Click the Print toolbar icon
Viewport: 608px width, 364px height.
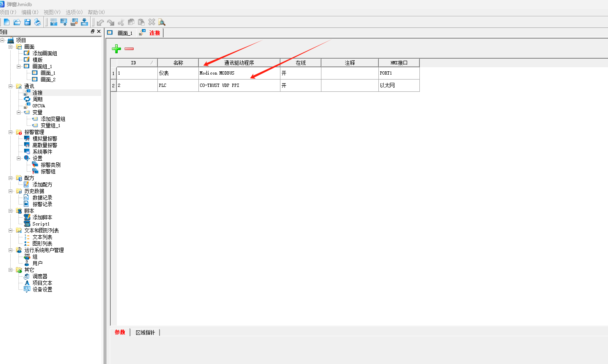point(38,22)
